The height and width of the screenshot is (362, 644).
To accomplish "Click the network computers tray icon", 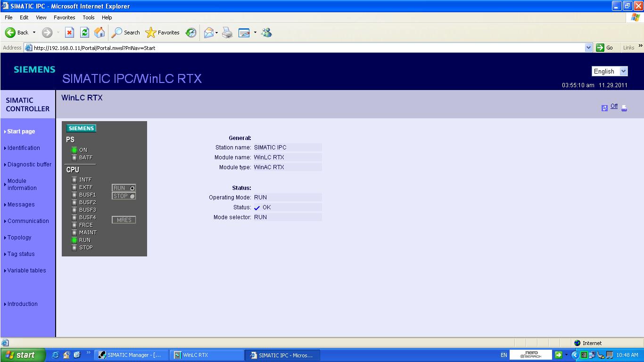I will 592,355.
